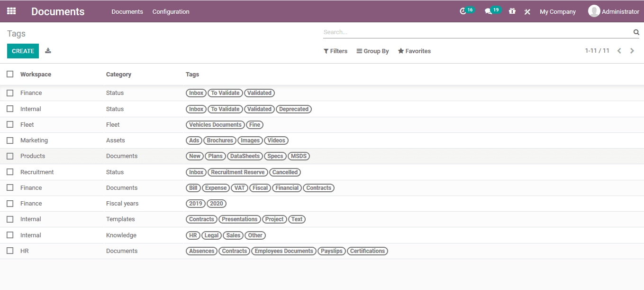644x290 pixels.
Task: Click the gift icon in top bar
Action: point(512,11)
